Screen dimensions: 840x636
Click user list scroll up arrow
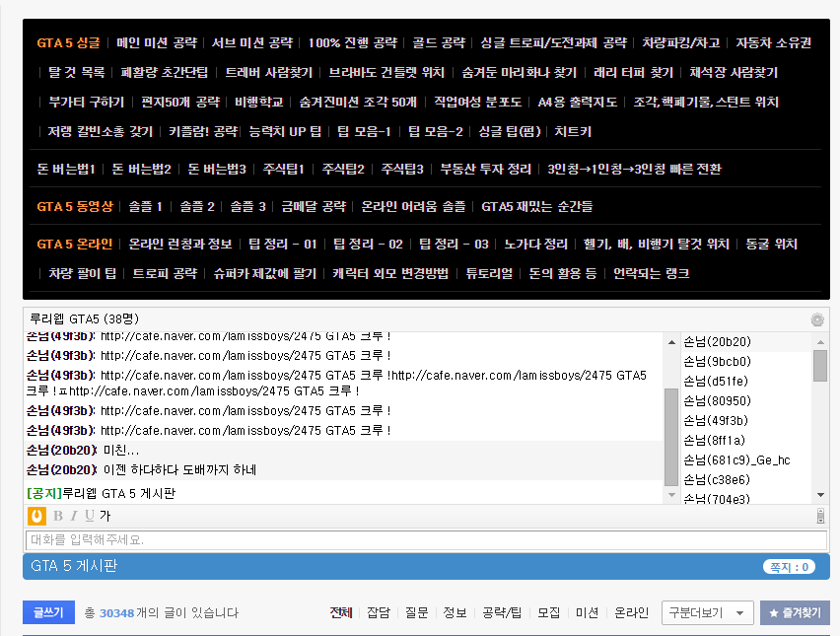[820, 342]
